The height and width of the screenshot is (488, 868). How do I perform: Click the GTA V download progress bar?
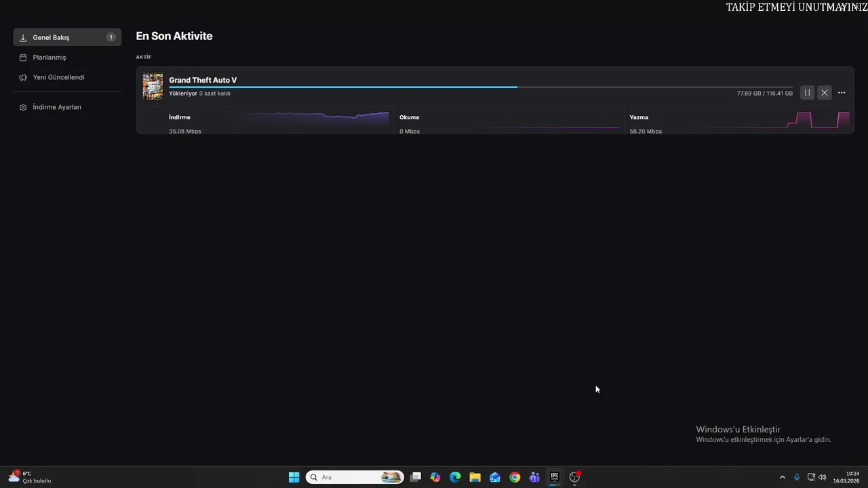click(481, 87)
